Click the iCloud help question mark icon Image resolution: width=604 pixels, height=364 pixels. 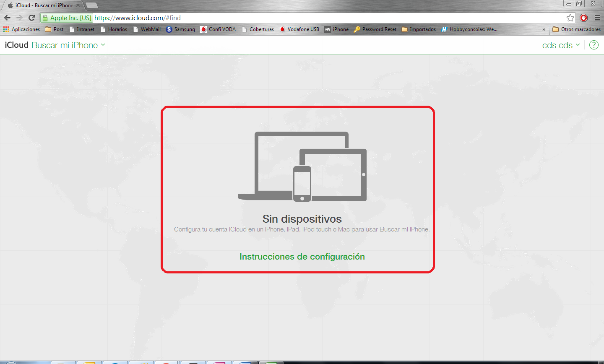[x=594, y=45]
